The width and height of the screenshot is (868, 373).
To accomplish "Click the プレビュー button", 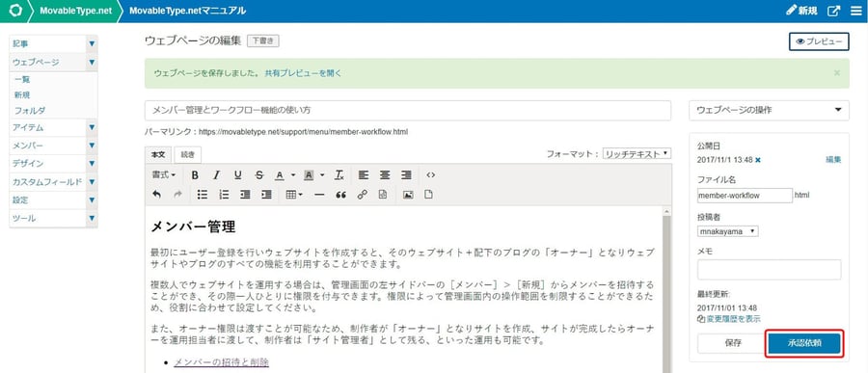I will click(819, 41).
